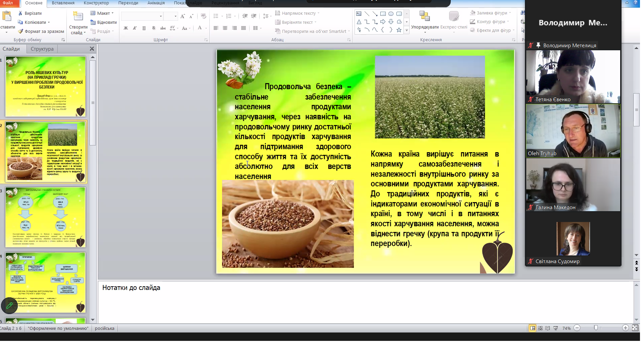Screen dimensions: 644x362
Task: Select the Text Box shape in shapes gallery
Action: 359,14
